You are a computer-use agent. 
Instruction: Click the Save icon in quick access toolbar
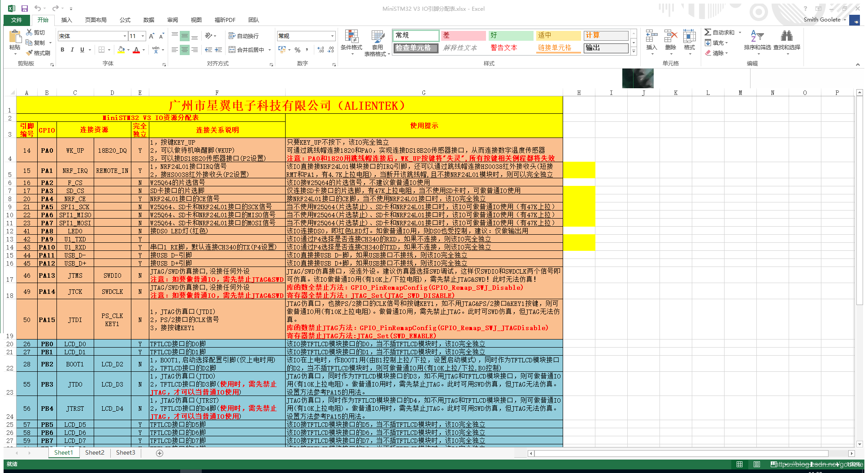click(25, 9)
